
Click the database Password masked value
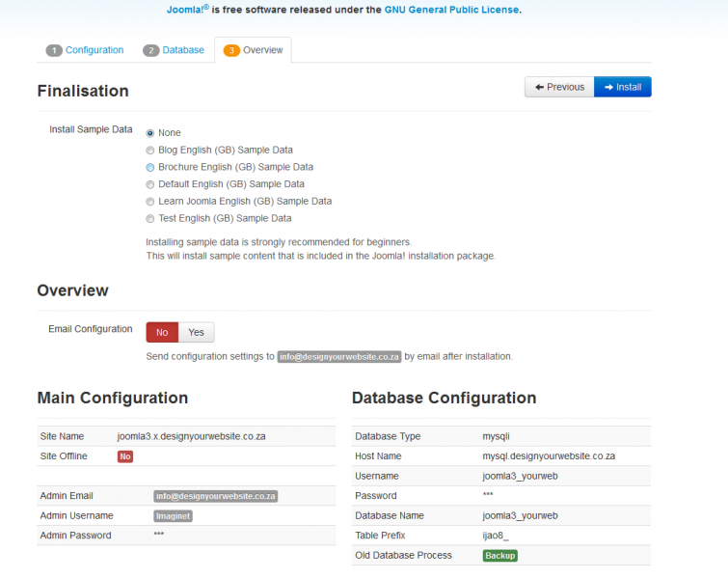click(x=488, y=494)
